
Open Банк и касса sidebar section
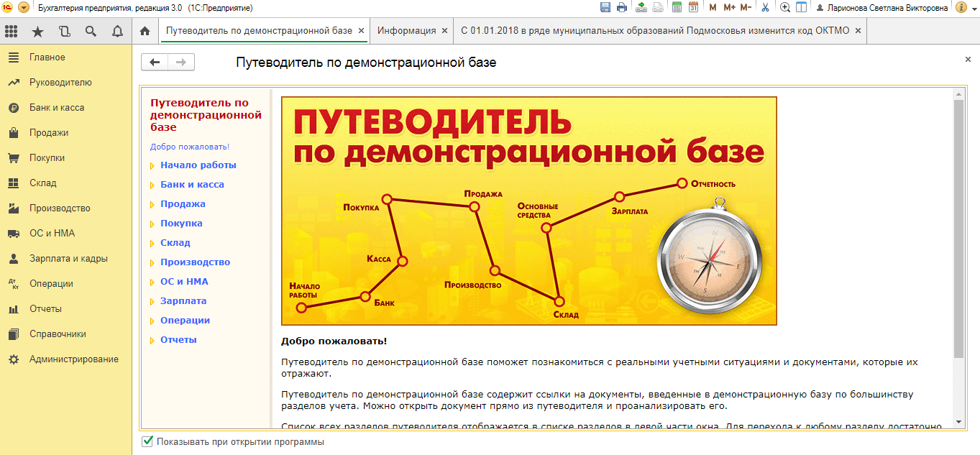pyautogui.click(x=57, y=108)
